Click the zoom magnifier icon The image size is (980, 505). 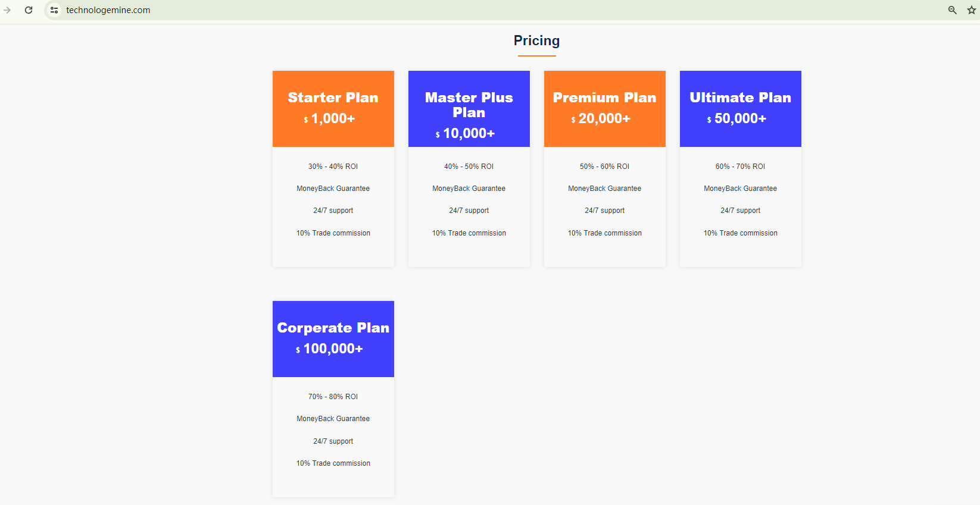coord(952,10)
